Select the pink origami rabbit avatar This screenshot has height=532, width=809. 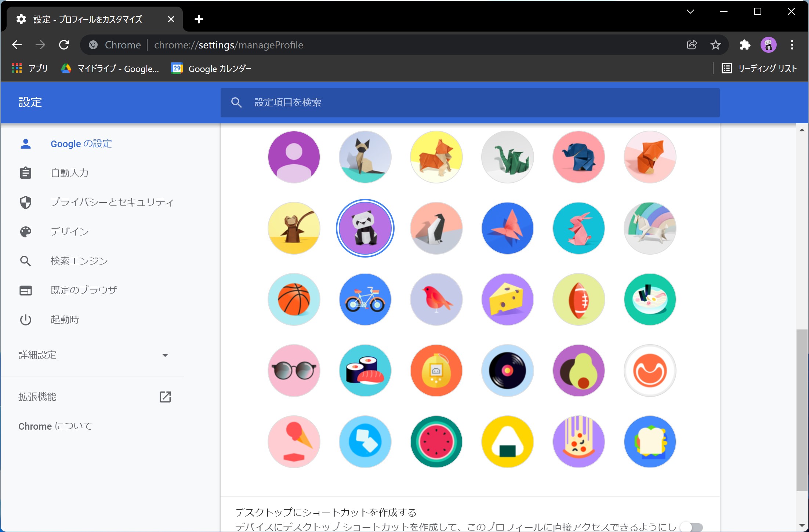(x=578, y=228)
